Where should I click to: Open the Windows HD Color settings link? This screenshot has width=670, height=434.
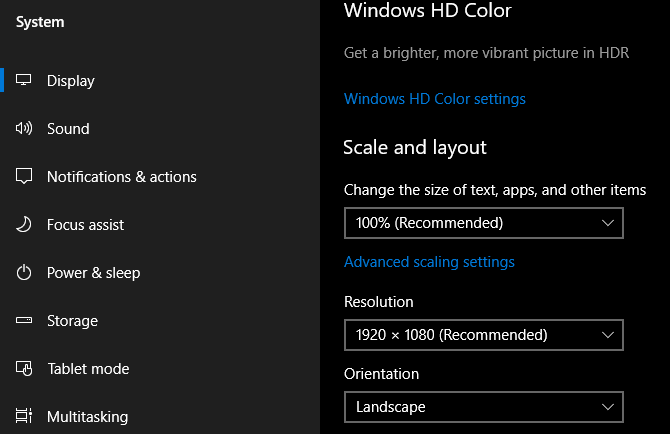point(434,99)
